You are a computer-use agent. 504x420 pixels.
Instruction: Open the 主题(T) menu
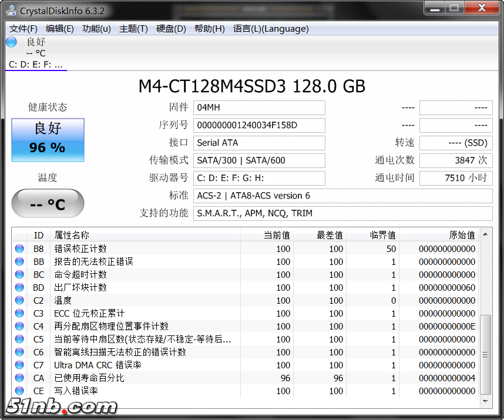click(133, 29)
